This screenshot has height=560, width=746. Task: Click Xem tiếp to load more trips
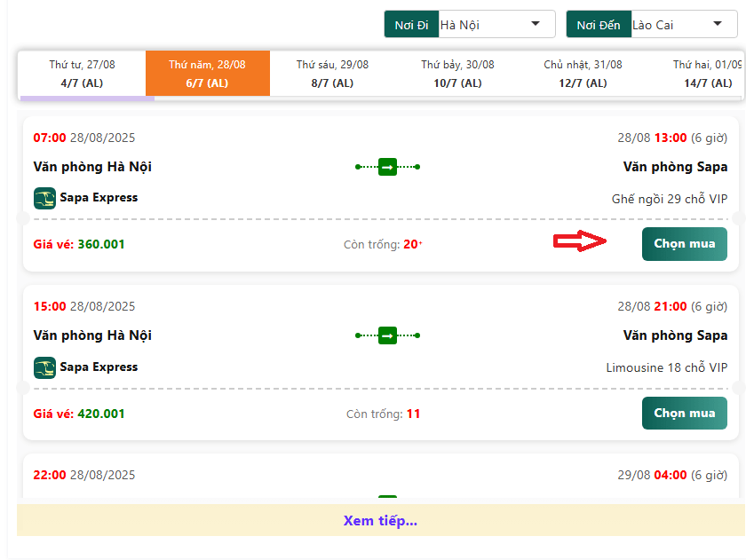coord(380,521)
